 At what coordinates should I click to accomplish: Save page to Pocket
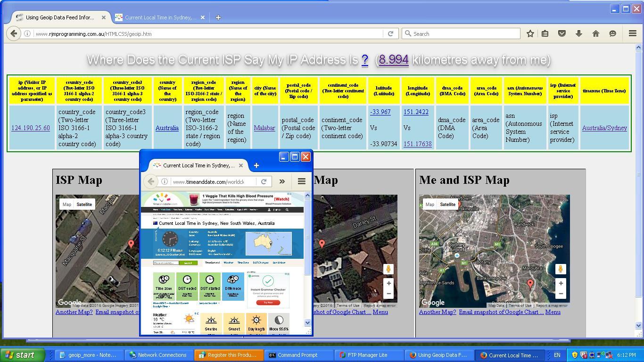coord(562,33)
